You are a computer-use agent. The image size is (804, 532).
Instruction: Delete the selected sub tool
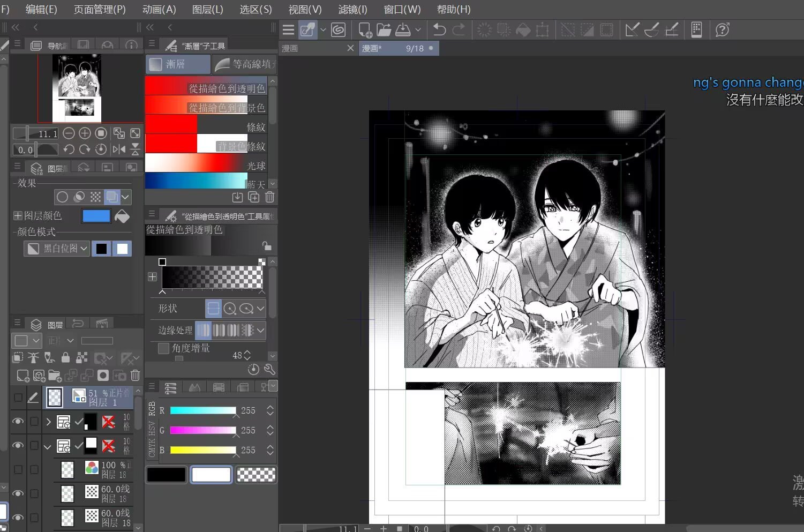tap(269, 197)
